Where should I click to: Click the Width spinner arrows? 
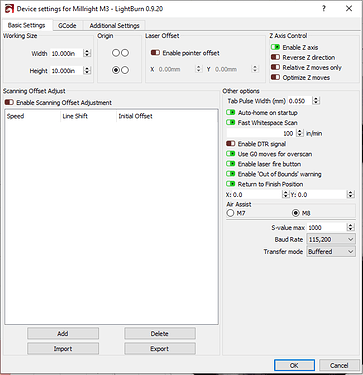pyautogui.click(x=87, y=53)
